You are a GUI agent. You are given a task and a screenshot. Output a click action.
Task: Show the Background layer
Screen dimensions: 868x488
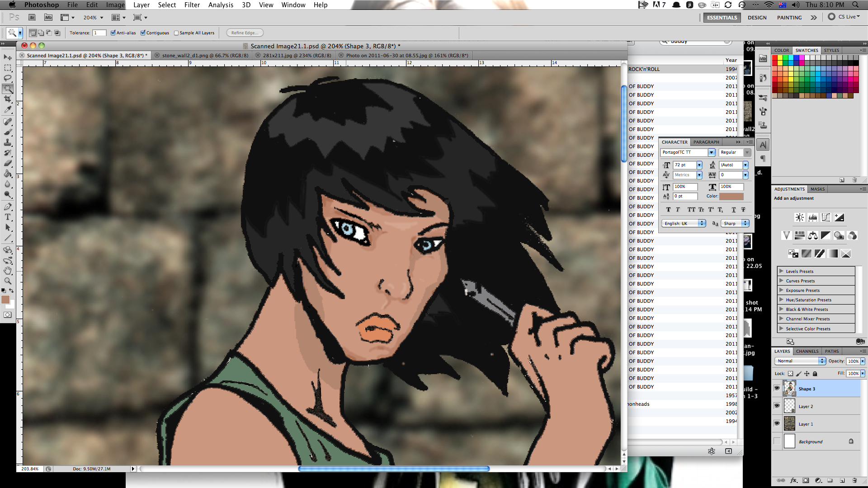[x=777, y=441]
